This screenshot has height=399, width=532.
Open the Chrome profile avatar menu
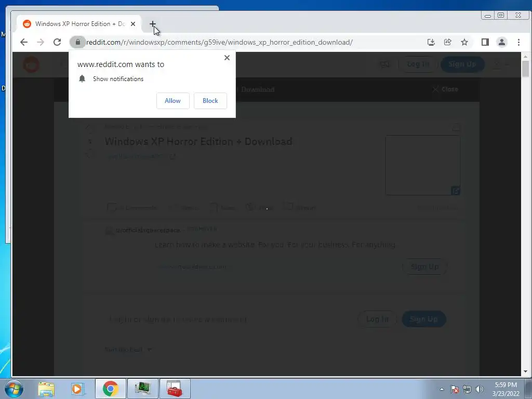click(502, 42)
